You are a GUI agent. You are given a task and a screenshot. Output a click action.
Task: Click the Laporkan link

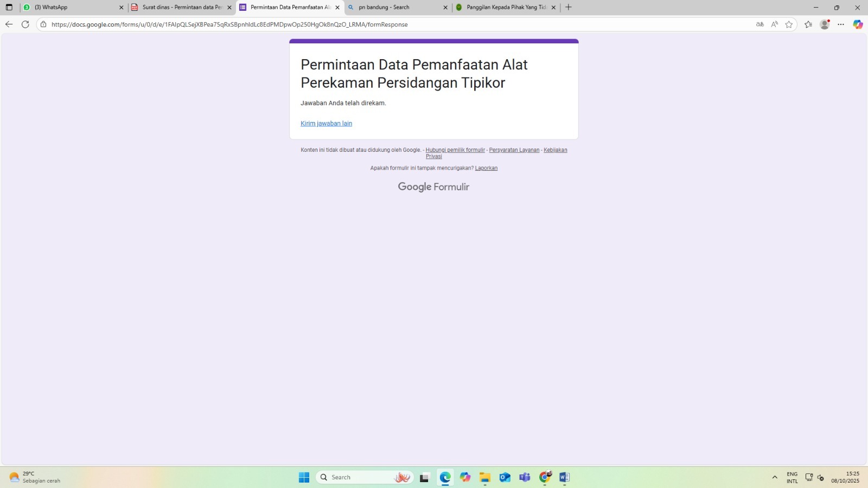[486, 168]
